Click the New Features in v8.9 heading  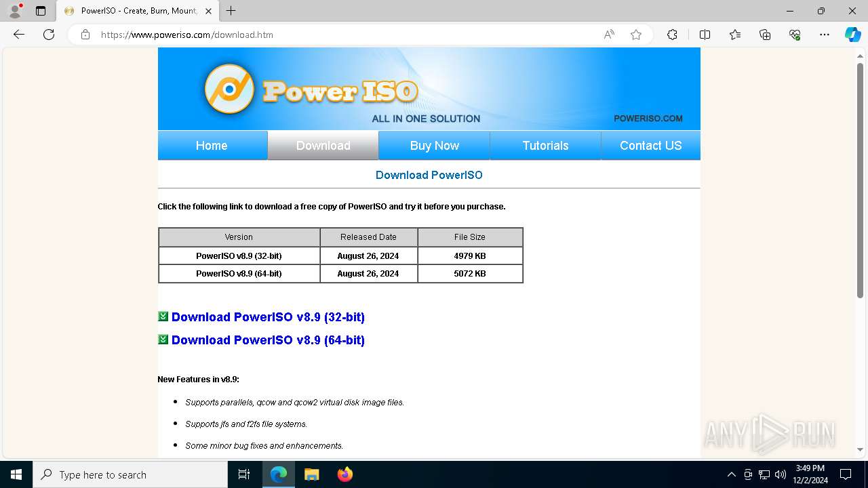point(198,379)
